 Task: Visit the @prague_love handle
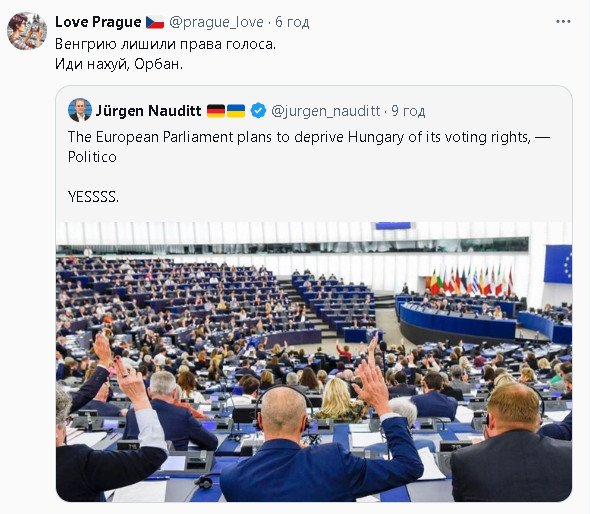point(216,22)
